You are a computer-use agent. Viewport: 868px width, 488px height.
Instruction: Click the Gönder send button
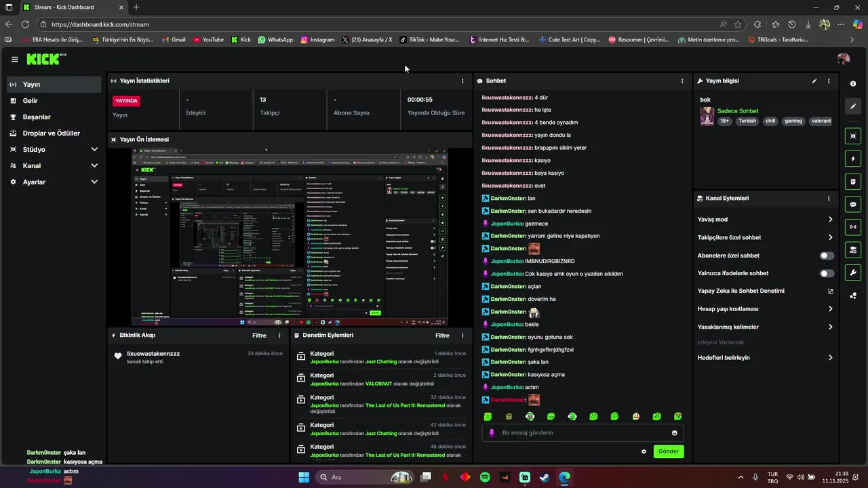[669, 451]
